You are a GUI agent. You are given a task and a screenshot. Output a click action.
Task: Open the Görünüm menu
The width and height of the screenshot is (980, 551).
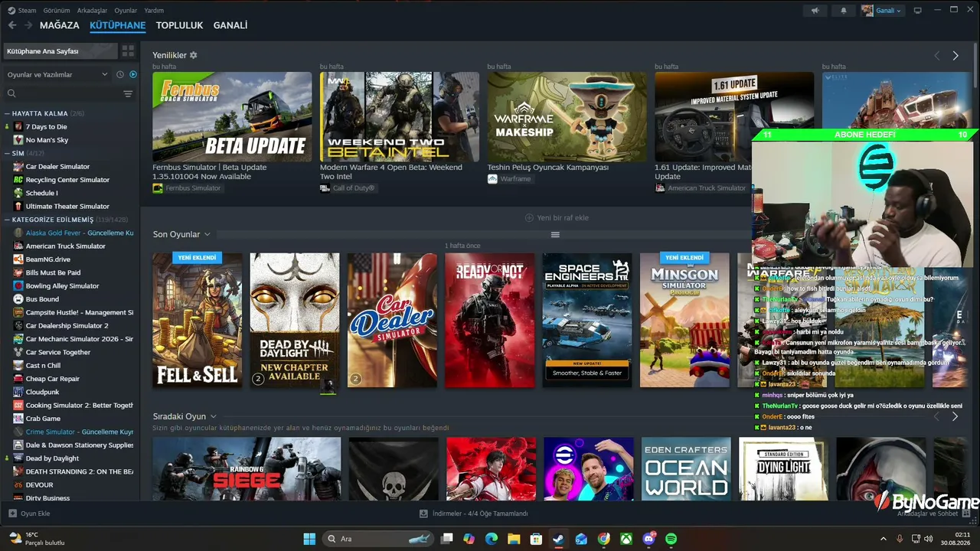[x=57, y=11]
